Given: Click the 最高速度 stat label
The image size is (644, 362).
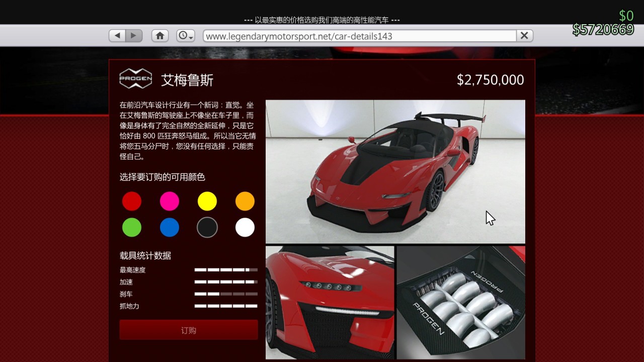Looking at the screenshot, I should 133,270.
